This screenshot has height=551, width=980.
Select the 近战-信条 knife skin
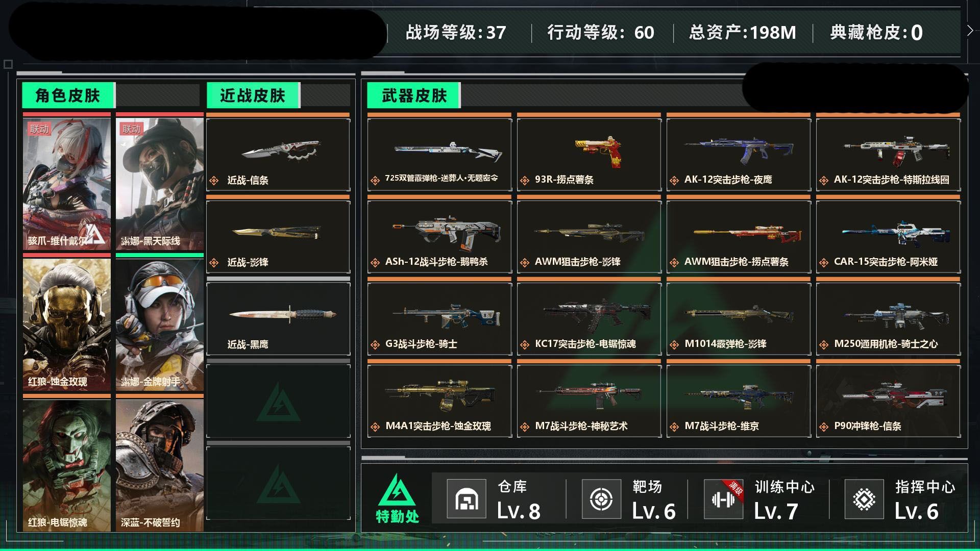[x=278, y=155]
